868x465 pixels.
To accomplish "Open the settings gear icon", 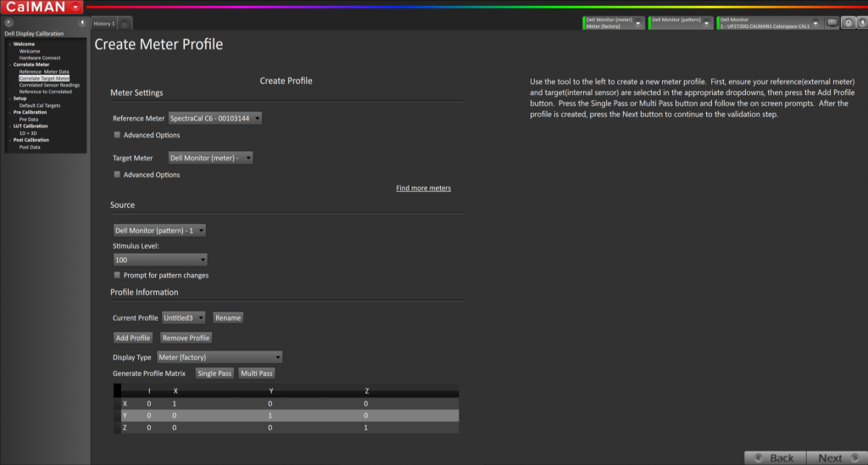I will (849, 23).
